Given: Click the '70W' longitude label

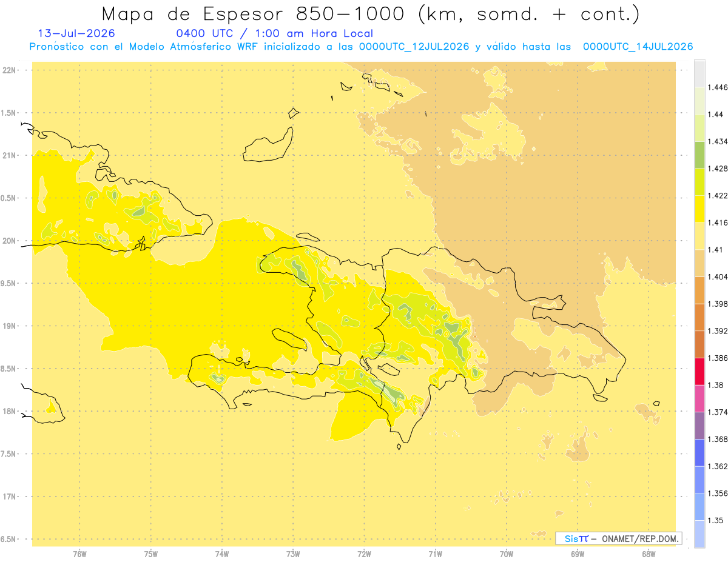Looking at the screenshot, I should 507,554.
